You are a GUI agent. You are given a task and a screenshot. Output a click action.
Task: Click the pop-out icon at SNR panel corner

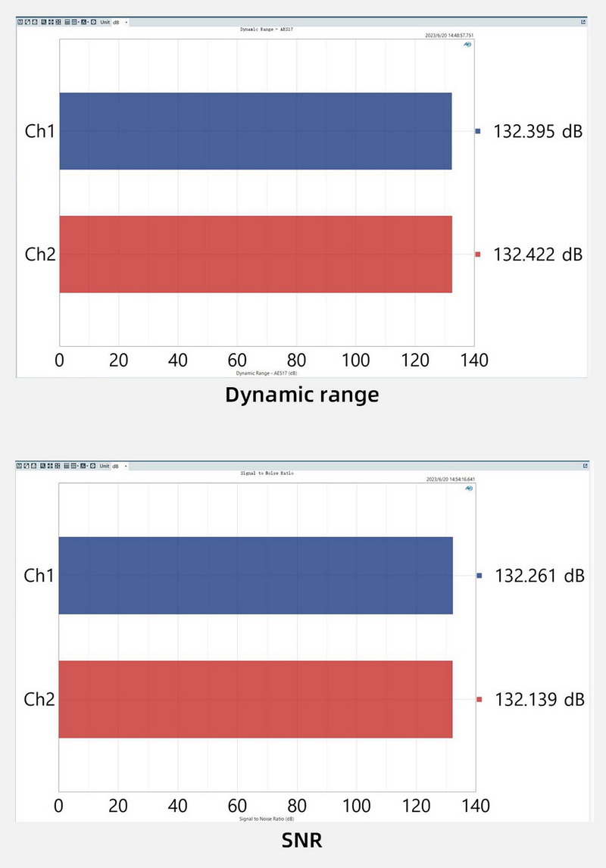click(x=583, y=466)
